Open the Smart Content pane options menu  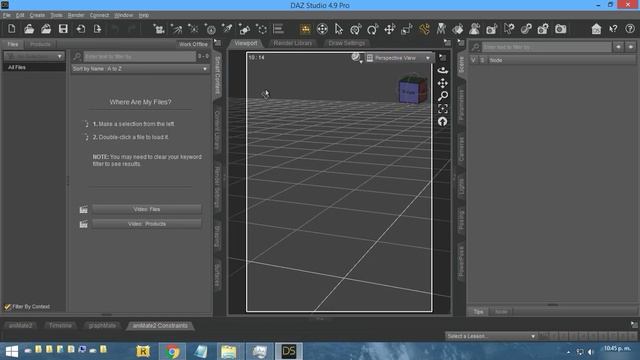click(217, 42)
